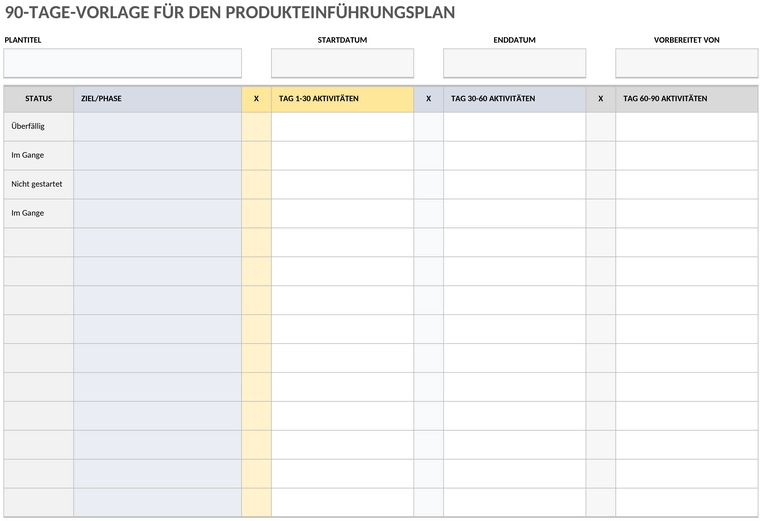Select the Tag 1-30 activity cell beside Nicht gestartet

(342, 185)
